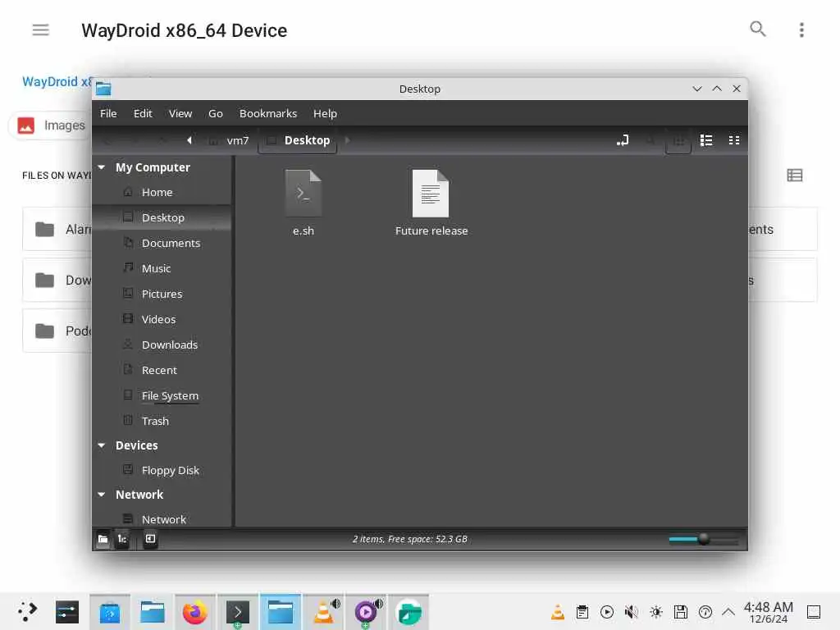Viewport: 840px width, 630px height.
Task: Go to Home in the sidebar
Action: (162, 192)
